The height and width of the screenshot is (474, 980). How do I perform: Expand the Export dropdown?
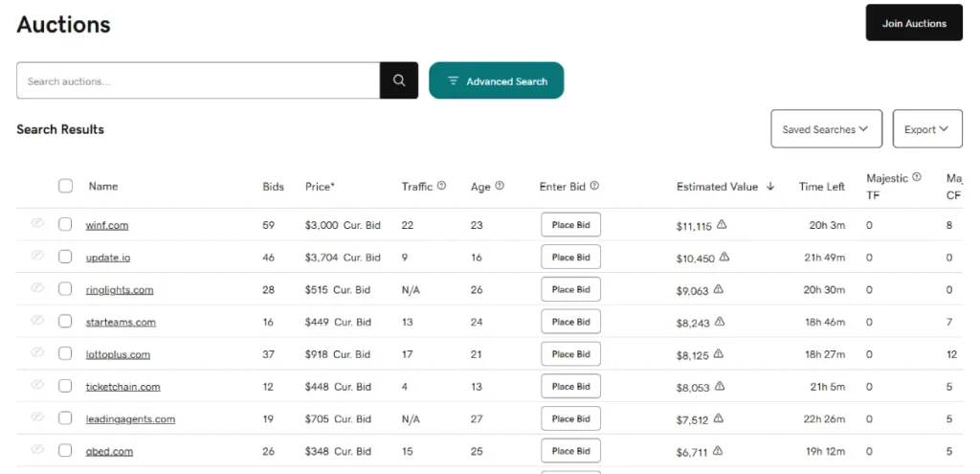point(926,129)
